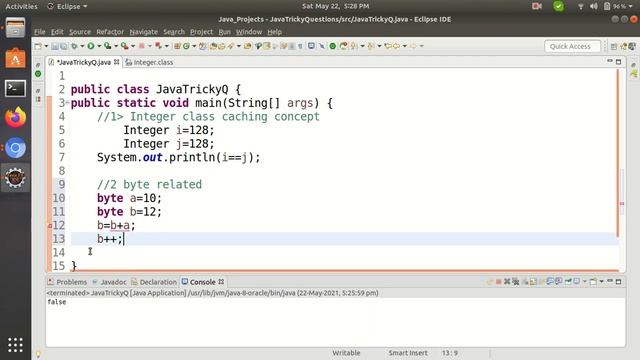Maximize the Console view panel

pyautogui.click(x=618, y=282)
